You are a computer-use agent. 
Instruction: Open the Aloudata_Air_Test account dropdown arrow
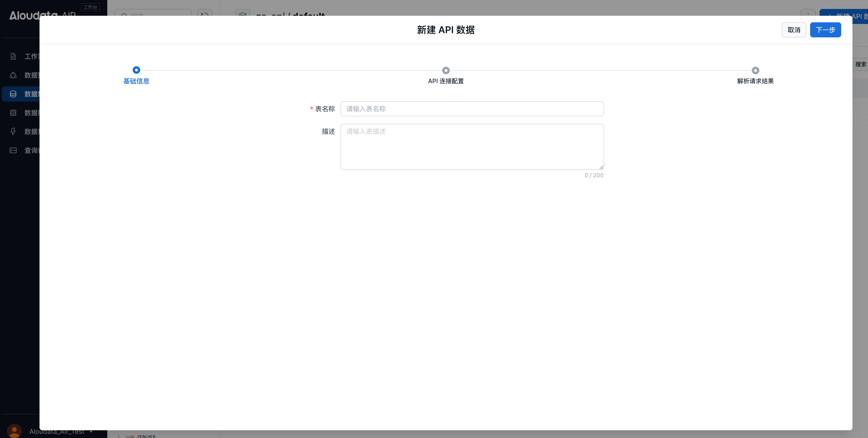[91, 432]
